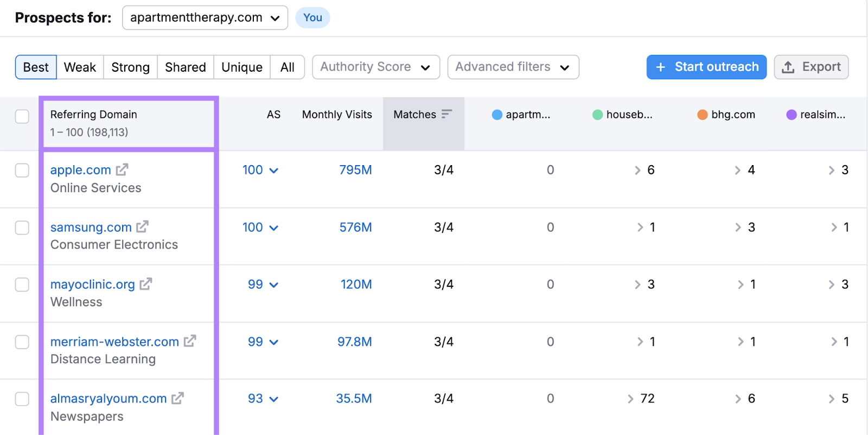Expand houseb... backlinks arrow for apple.com
The height and width of the screenshot is (435, 868).
[x=637, y=171]
